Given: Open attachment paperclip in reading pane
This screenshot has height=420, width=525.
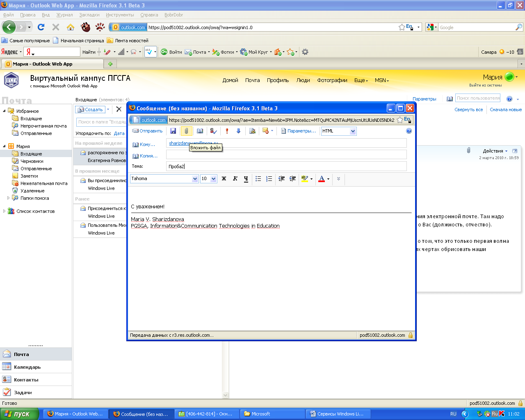Looking at the screenshot, I should 468,151.
